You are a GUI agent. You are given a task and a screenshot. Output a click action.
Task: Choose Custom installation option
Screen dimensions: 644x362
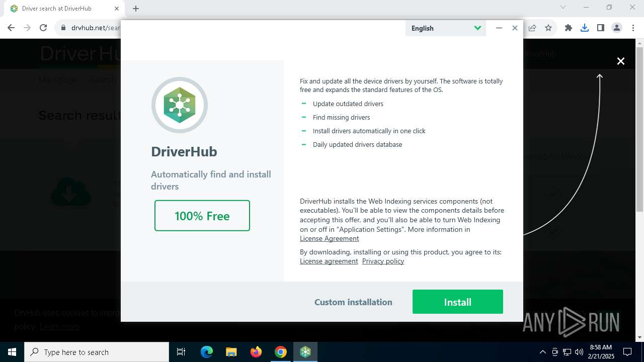(x=353, y=302)
